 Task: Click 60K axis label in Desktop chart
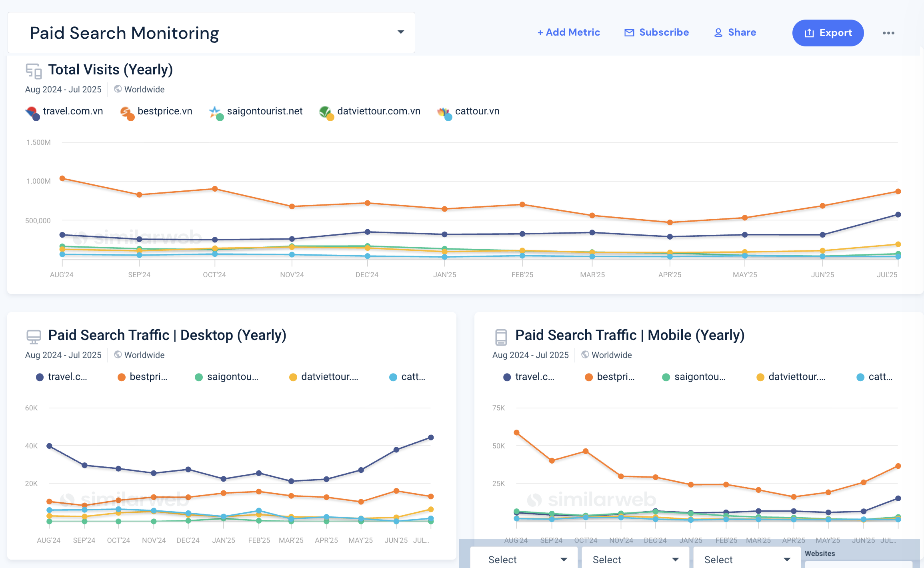(31, 408)
